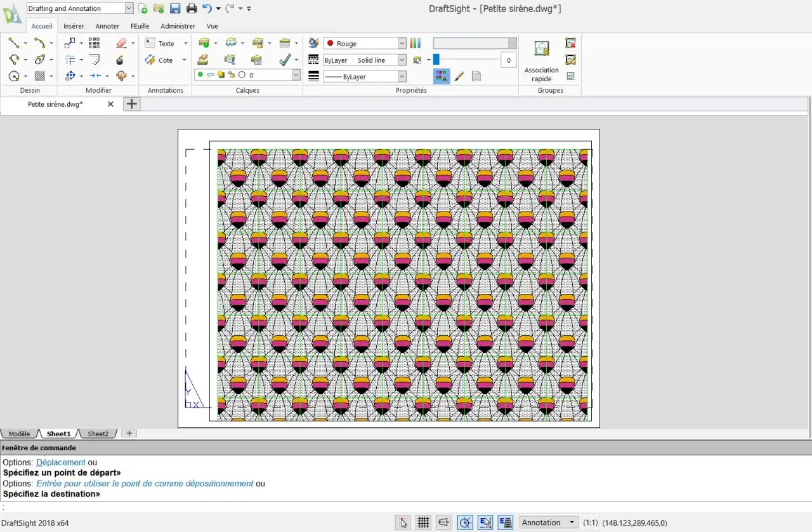812x532 pixels.
Task: Click the Print icon in the quick toolbar
Action: pyautogui.click(x=192, y=8)
